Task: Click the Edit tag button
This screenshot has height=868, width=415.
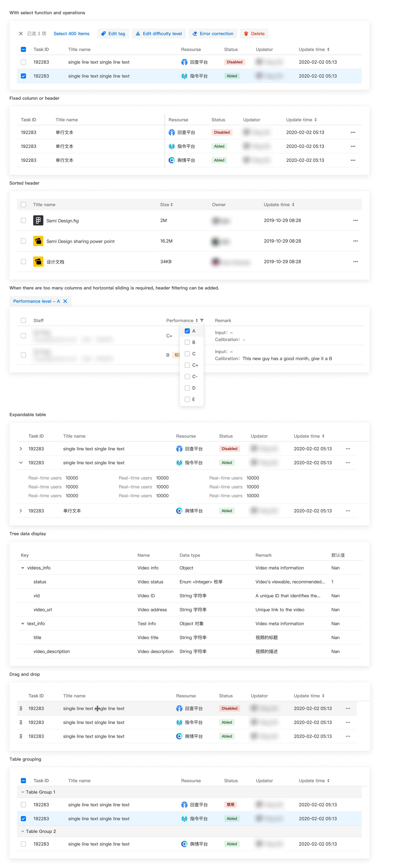Action: tap(113, 34)
